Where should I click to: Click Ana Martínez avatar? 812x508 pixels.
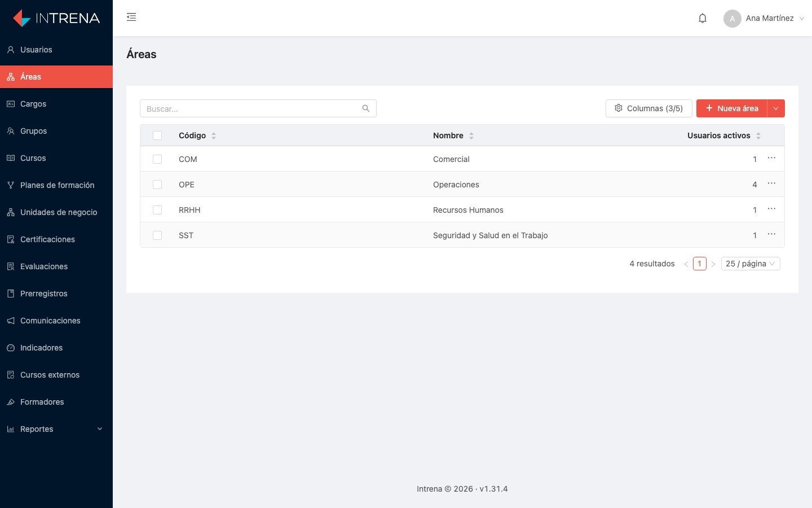732,19
